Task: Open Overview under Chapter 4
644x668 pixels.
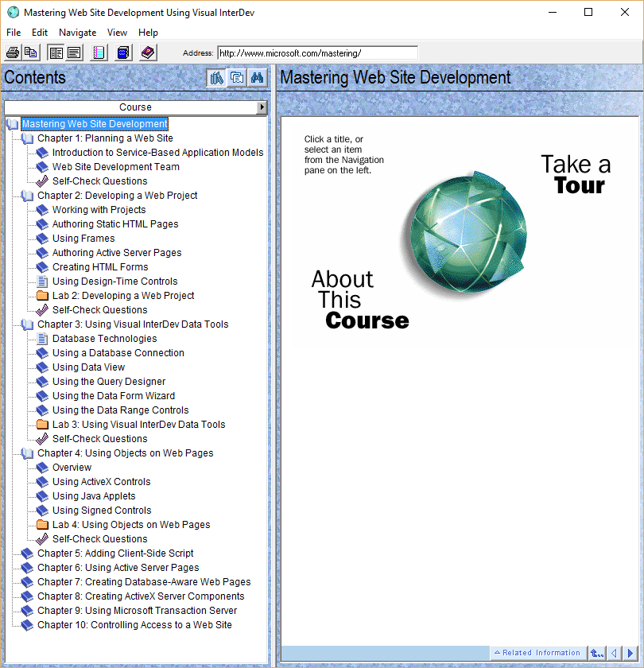Action: pos(72,468)
